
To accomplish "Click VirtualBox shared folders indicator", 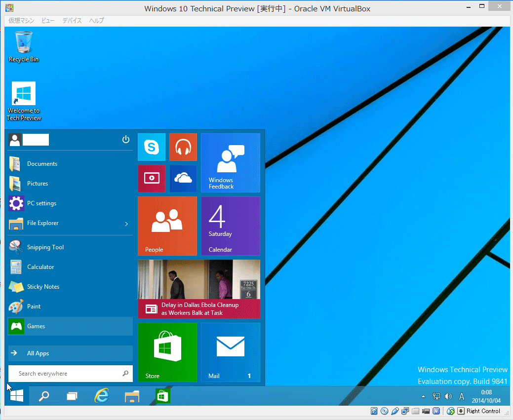I will [416, 411].
